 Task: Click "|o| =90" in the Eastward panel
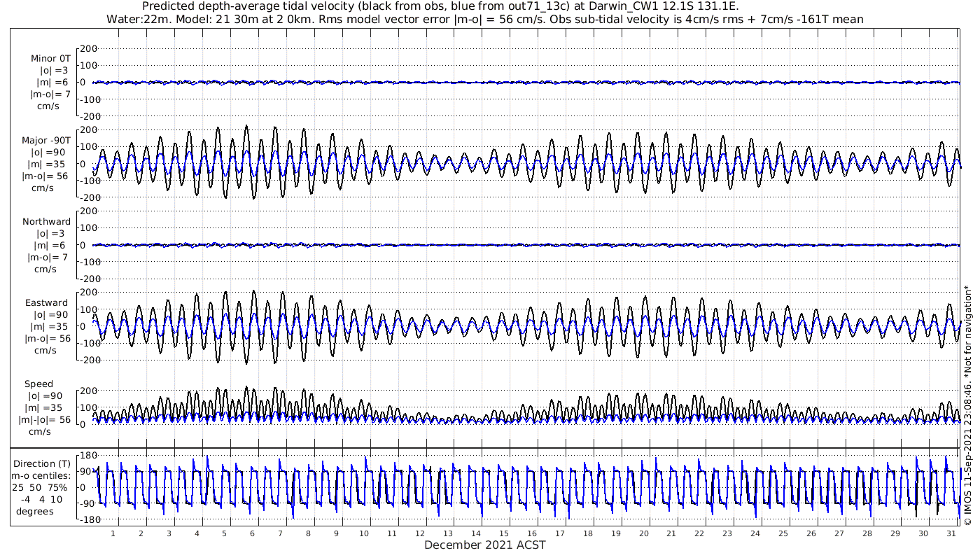click(52, 315)
